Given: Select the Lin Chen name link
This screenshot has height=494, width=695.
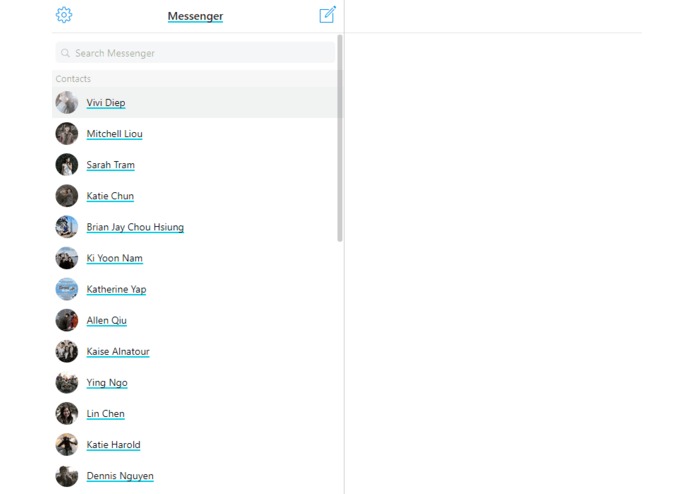Looking at the screenshot, I should (x=105, y=414).
